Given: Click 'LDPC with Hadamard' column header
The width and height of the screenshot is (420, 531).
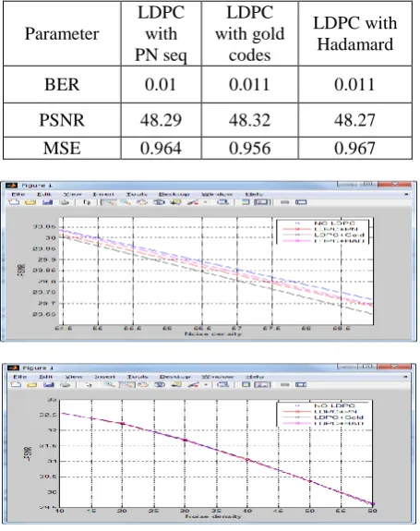Looking at the screenshot, I should 355,33.
